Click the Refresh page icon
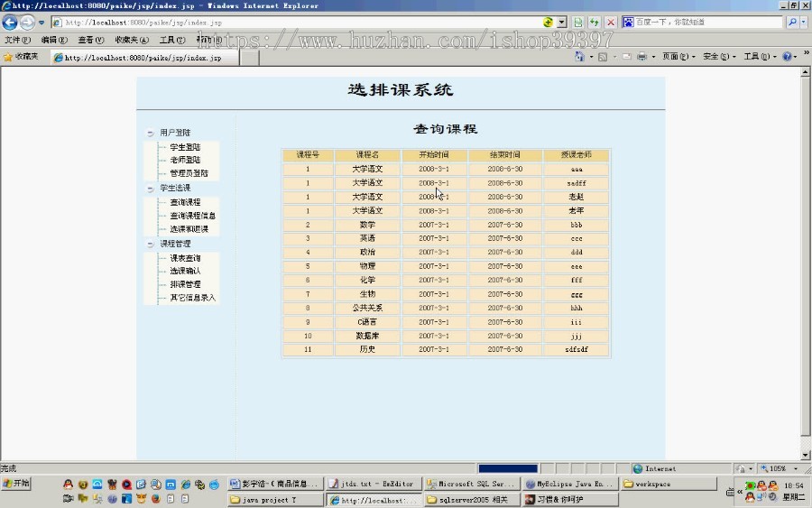812x508 pixels. (594, 23)
